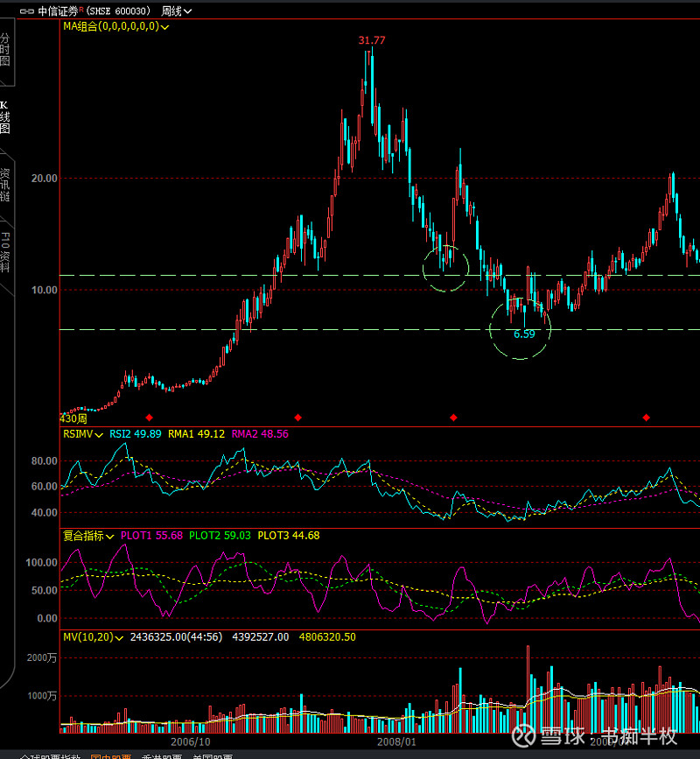The width and height of the screenshot is (700, 759).
Task: Open the RSIMV indicator dropdown
Action: [83, 434]
